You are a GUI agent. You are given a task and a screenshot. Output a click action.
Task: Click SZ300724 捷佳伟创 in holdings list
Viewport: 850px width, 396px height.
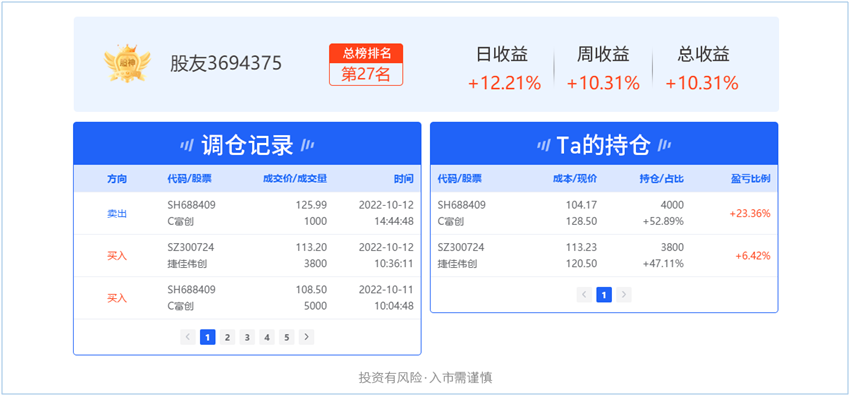click(x=604, y=256)
